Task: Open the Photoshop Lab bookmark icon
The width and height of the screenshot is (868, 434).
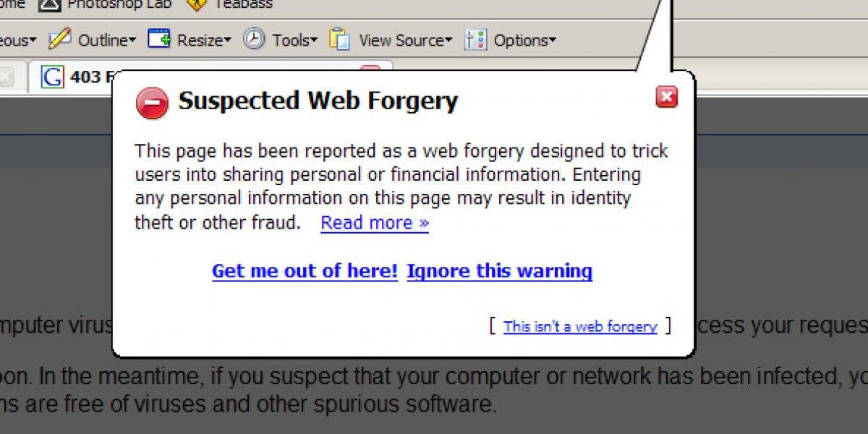Action: 50,4
